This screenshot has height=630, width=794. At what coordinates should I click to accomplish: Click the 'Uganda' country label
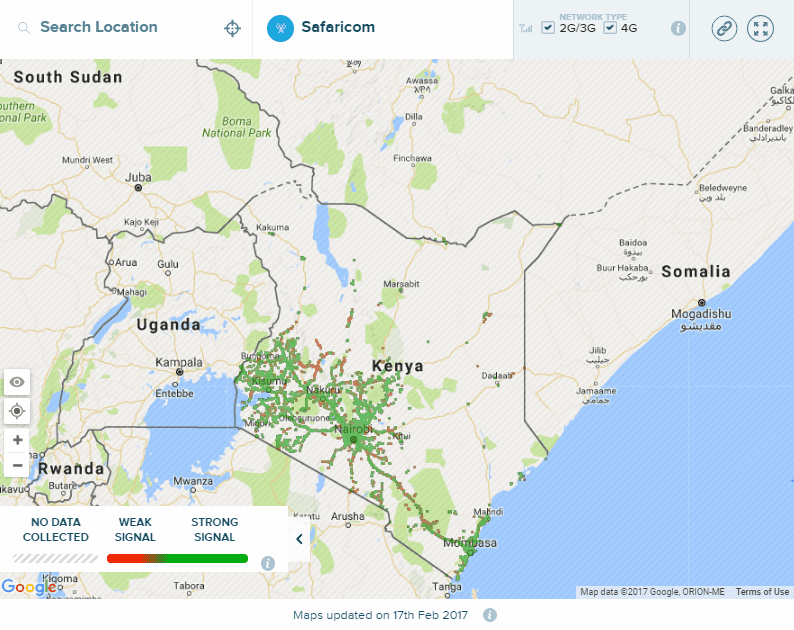click(x=169, y=325)
